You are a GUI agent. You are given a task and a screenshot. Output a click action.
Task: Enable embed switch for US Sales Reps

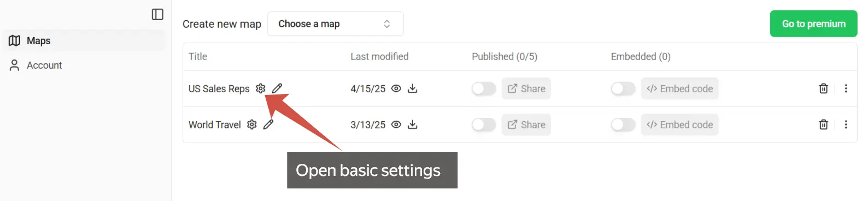[623, 88]
